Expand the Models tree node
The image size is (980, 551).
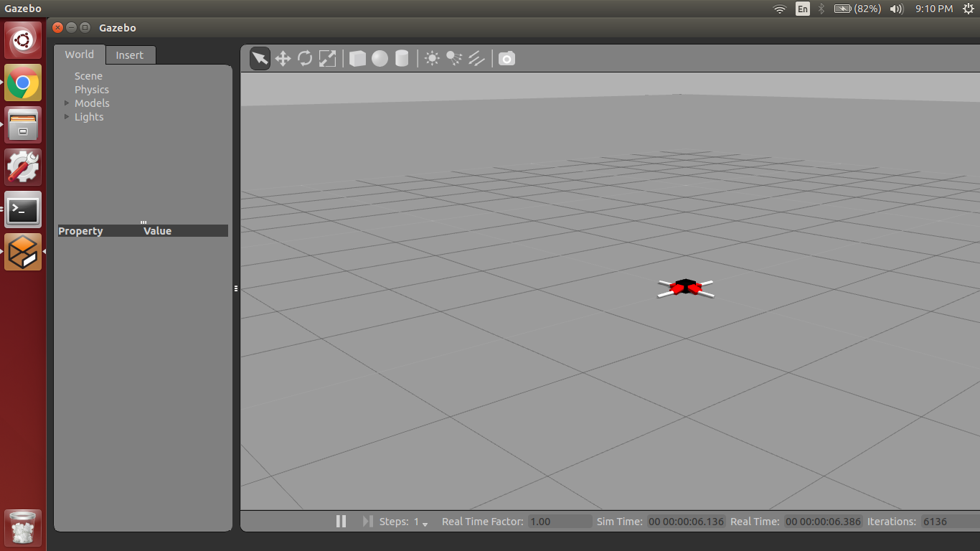coord(67,103)
